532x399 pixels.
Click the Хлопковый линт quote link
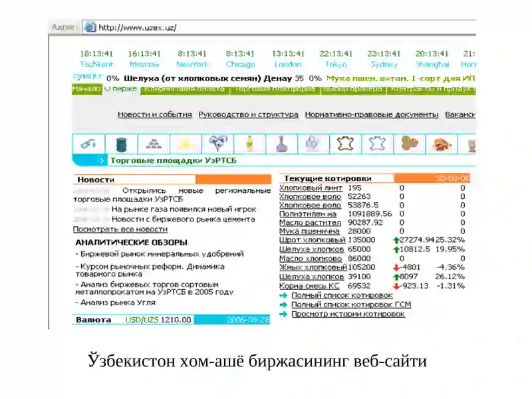[x=311, y=188]
